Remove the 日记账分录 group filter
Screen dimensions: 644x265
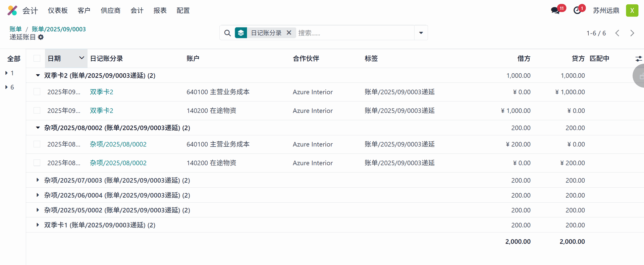[x=289, y=33]
